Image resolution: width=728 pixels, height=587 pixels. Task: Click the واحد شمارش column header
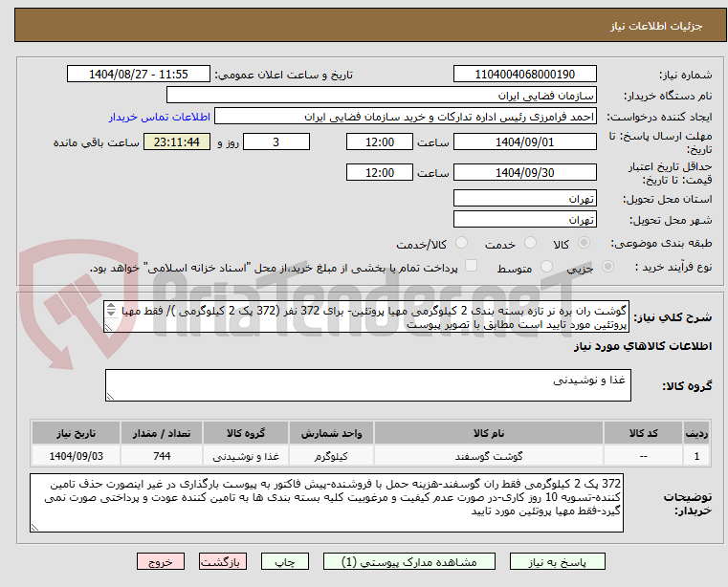click(x=331, y=433)
